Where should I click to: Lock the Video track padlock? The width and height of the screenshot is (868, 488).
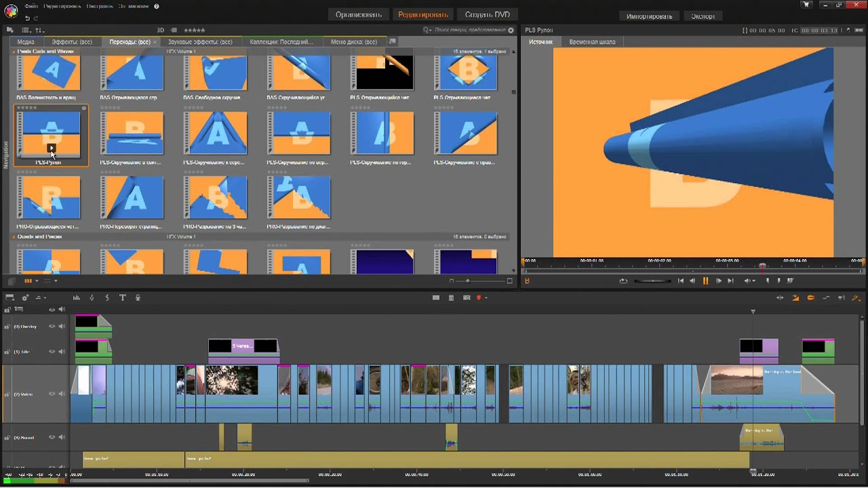click(x=7, y=394)
